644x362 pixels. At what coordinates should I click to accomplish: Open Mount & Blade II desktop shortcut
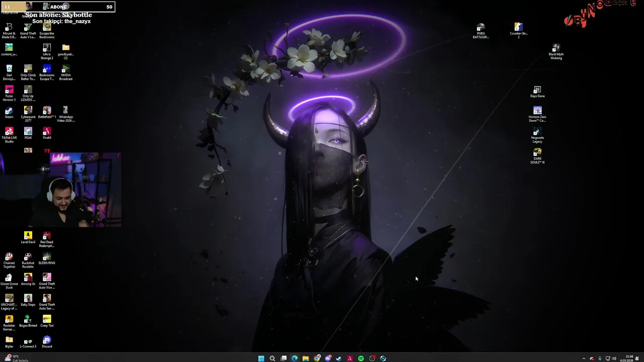tap(9, 31)
